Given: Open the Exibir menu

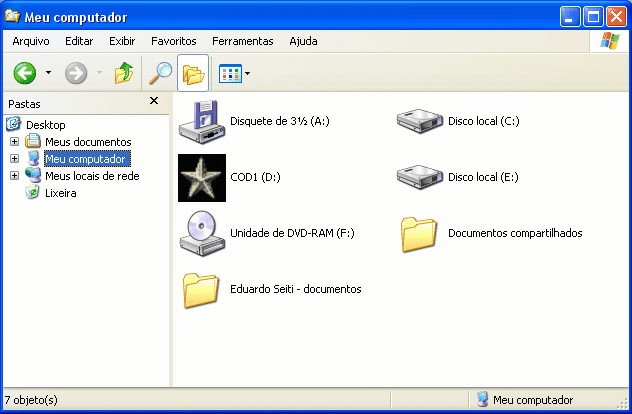Looking at the screenshot, I should tap(122, 41).
